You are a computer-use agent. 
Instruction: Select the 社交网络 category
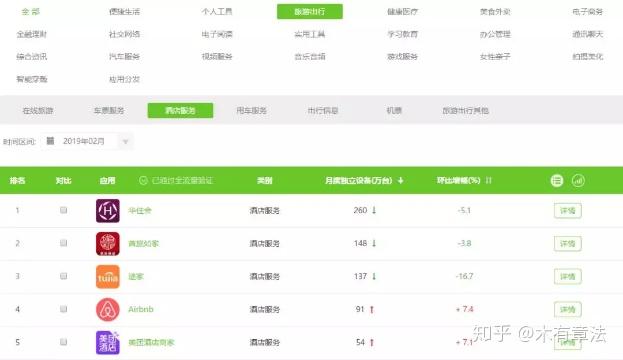124,34
